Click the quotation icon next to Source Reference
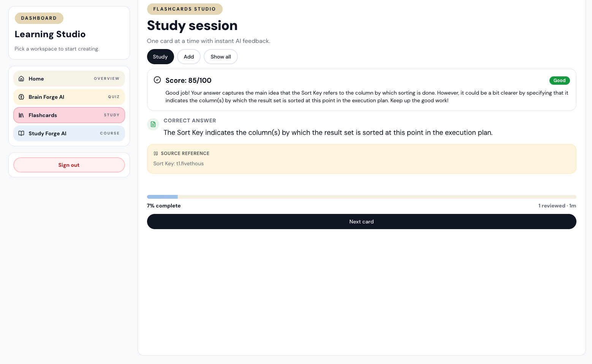This screenshot has width=592, height=364. point(156,154)
